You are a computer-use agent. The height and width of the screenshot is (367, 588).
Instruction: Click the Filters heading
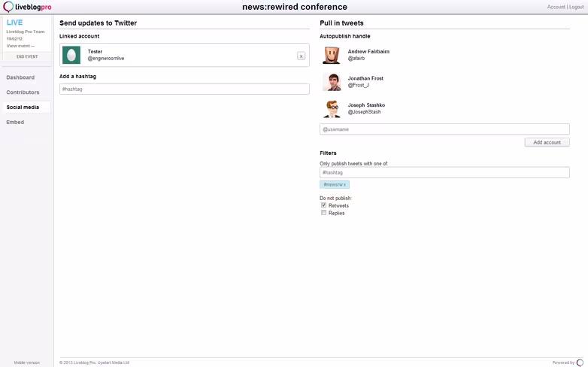point(328,153)
